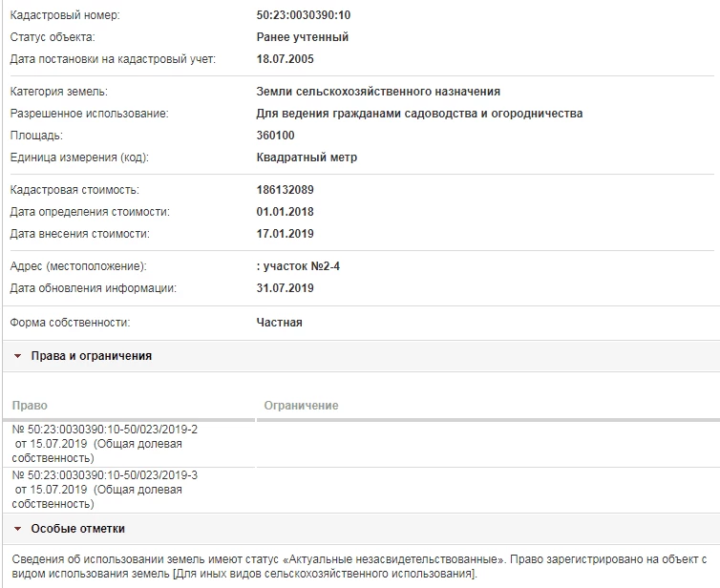
Task: Click the update date 31.07.2019
Action: tap(286, 288)
